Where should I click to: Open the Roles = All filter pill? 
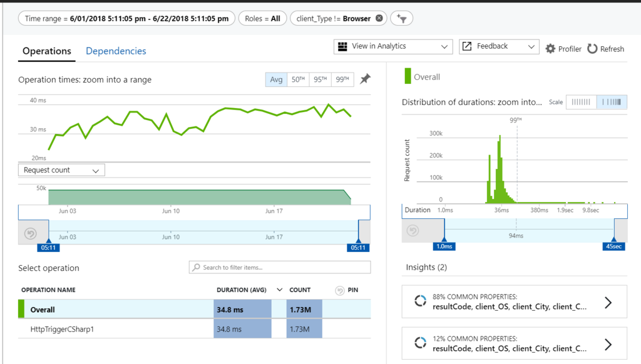pos(262,18)
